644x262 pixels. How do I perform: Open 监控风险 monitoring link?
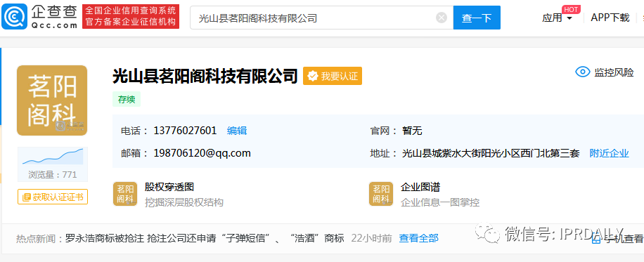614,72
